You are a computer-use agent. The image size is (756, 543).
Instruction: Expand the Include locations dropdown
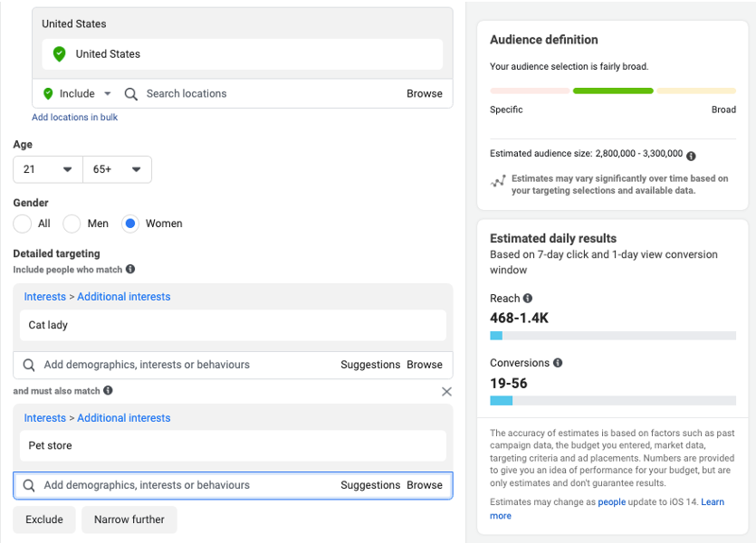77,94
